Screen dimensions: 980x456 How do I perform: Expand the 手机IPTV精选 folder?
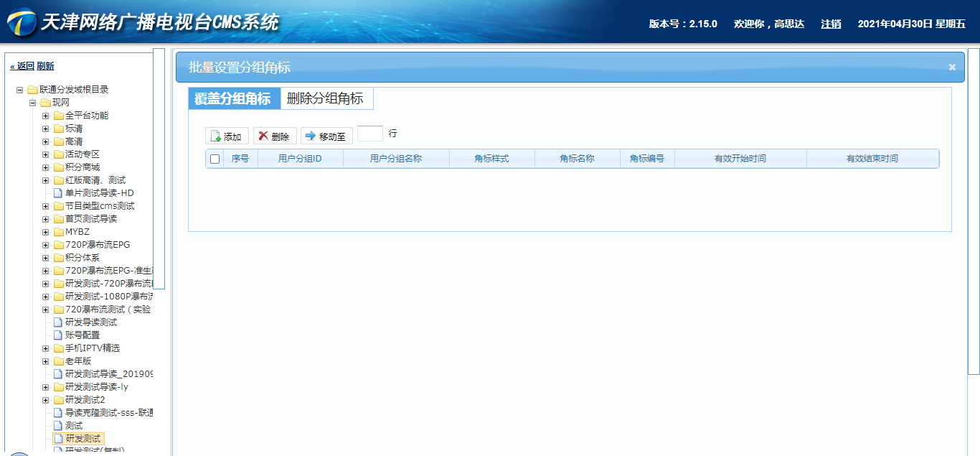coord(46,348)
